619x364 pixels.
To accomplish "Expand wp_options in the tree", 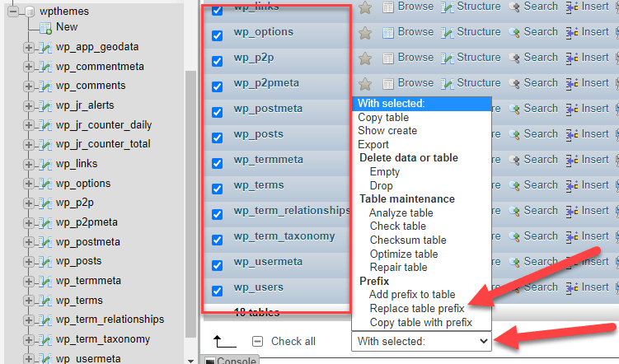I will click(x=28, y=184).
